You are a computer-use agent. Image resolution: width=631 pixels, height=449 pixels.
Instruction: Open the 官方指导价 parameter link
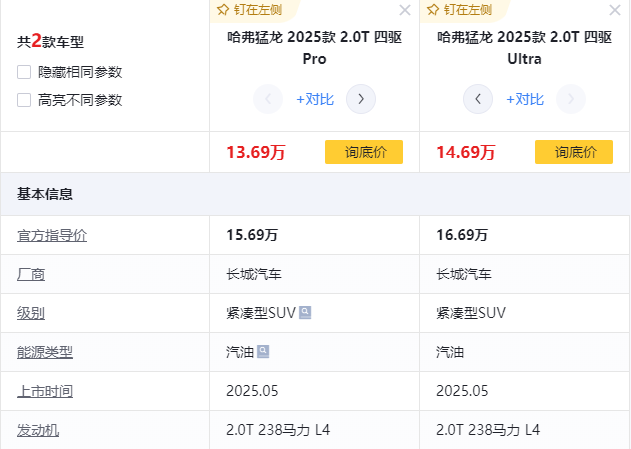52,235
